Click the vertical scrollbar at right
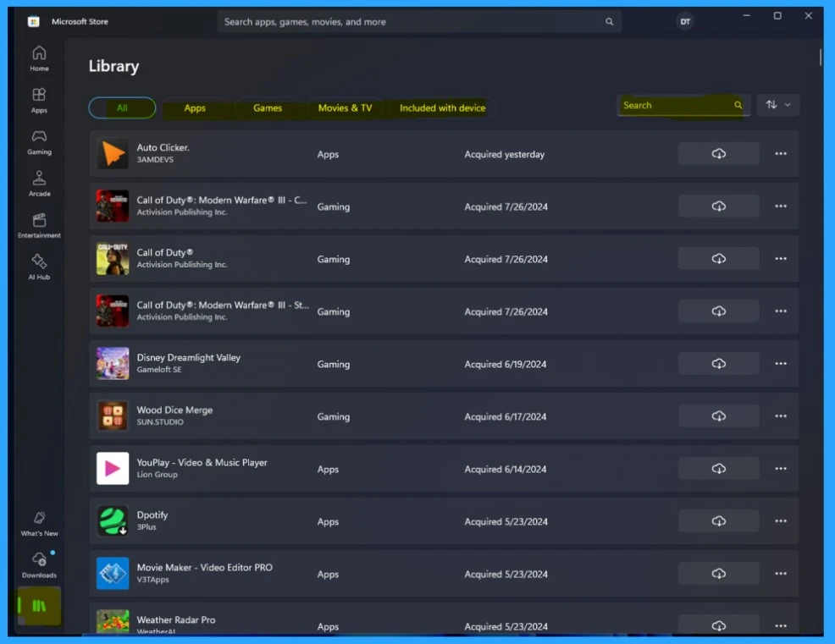This screenshot has width=835, height=644. tap(821, 58)
